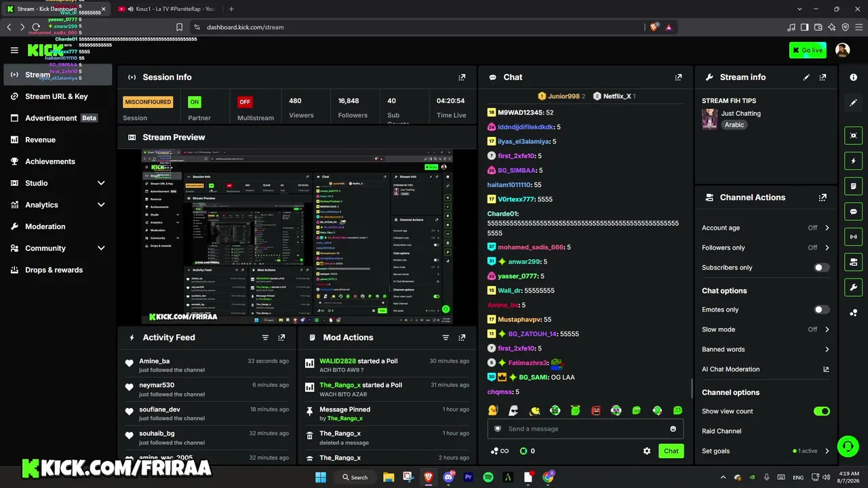
Task: Expand the Studio sidebar section
Action: [101, 183]
